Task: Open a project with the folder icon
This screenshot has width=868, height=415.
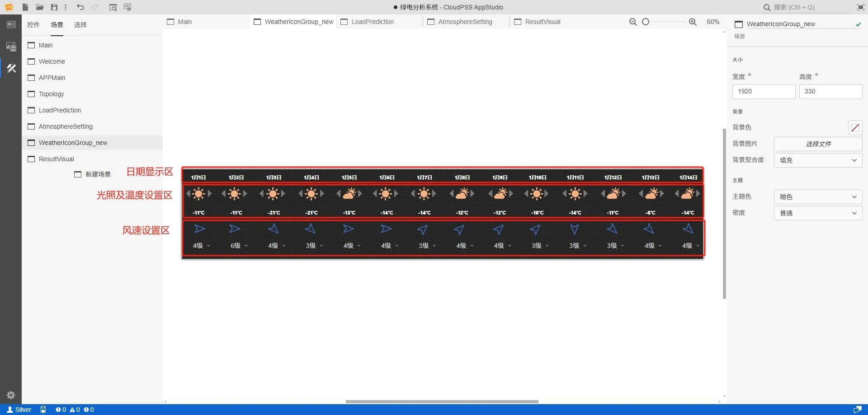Action: pos(40,7)
